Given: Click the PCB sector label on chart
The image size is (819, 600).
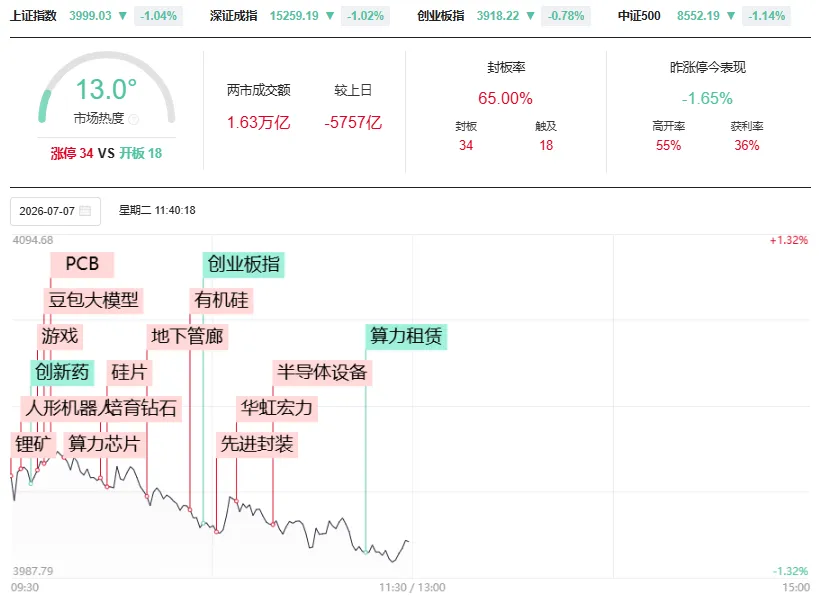Looking at the screenshot, I should [82, 264].
